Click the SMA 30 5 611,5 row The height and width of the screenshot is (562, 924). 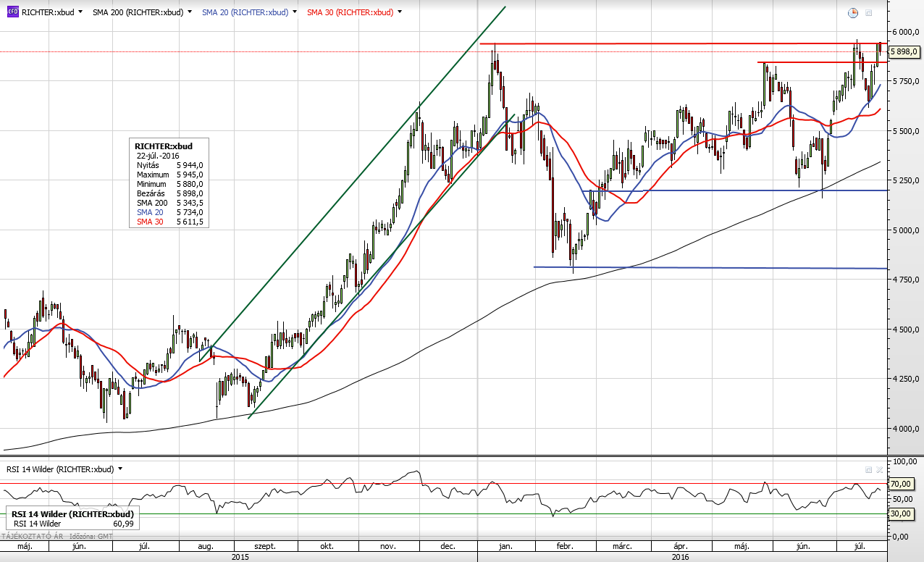click(x=169, y=222)
